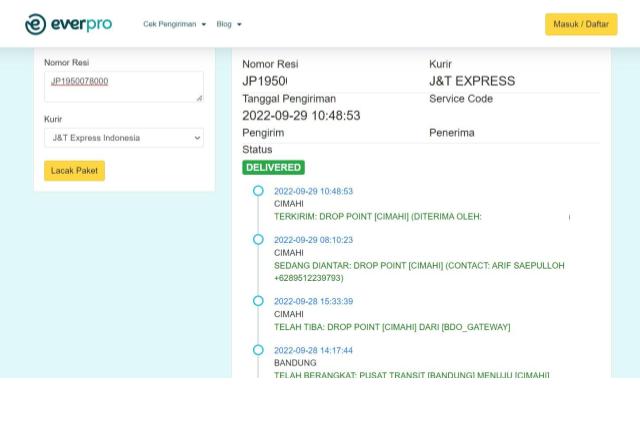The image size is (640, 427).
Task: Click the shipping date 2022-09-29 10:48:53 value
Action: (301, 116)
